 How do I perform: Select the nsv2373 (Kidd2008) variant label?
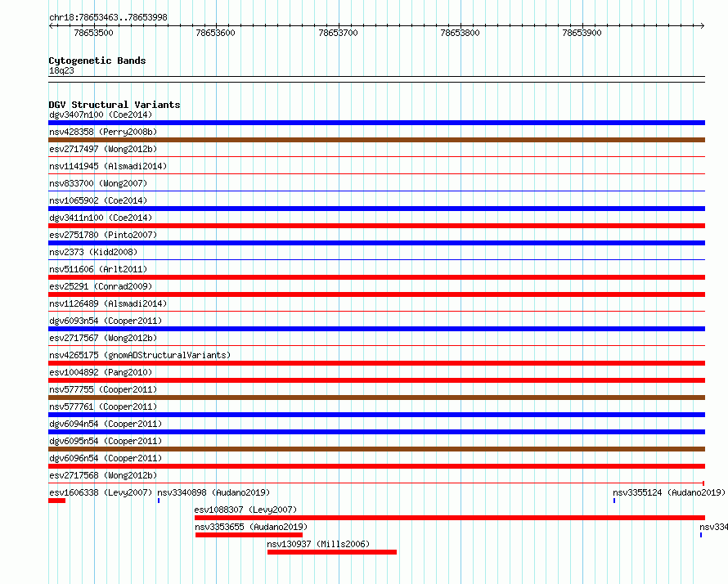tap(93, 252)
